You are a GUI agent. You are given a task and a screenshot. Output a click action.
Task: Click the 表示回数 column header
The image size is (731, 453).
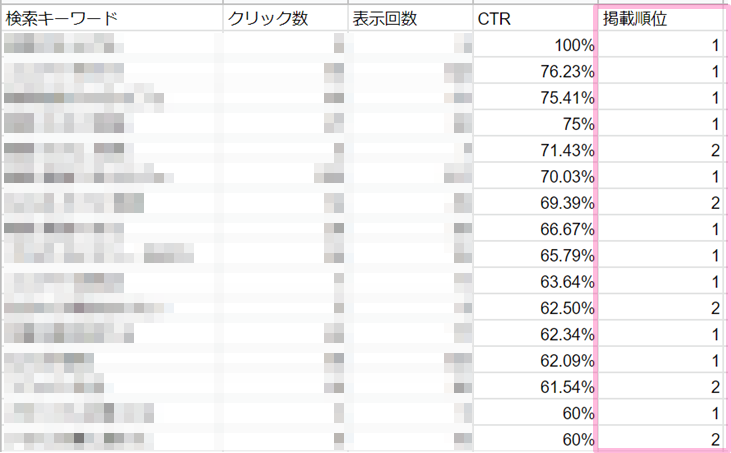385,19
